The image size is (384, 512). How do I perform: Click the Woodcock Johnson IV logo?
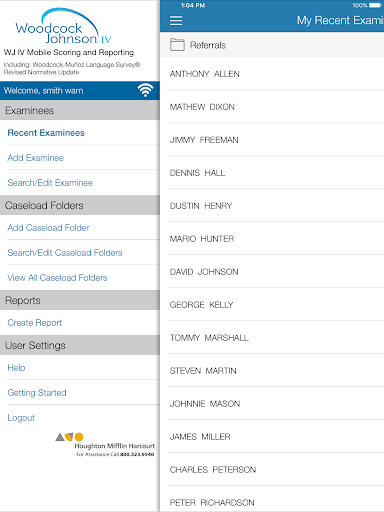(63, 27)
